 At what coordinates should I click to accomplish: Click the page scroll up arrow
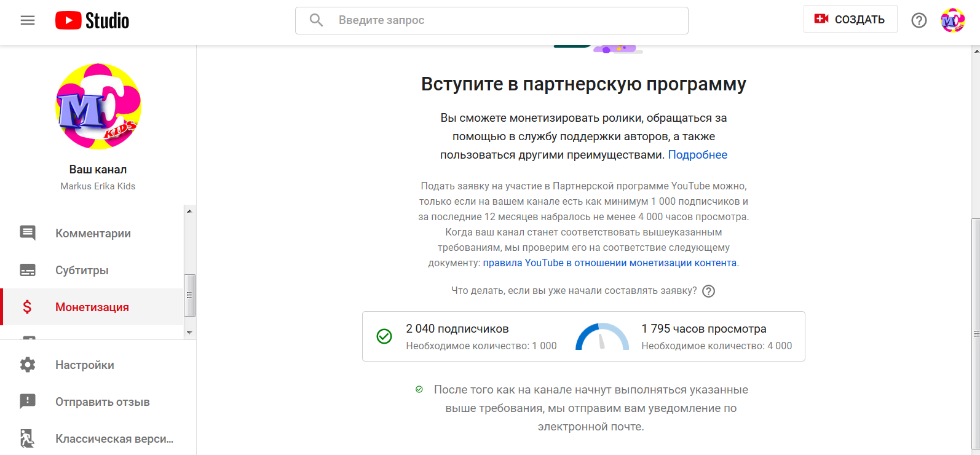tap(976, 52)
